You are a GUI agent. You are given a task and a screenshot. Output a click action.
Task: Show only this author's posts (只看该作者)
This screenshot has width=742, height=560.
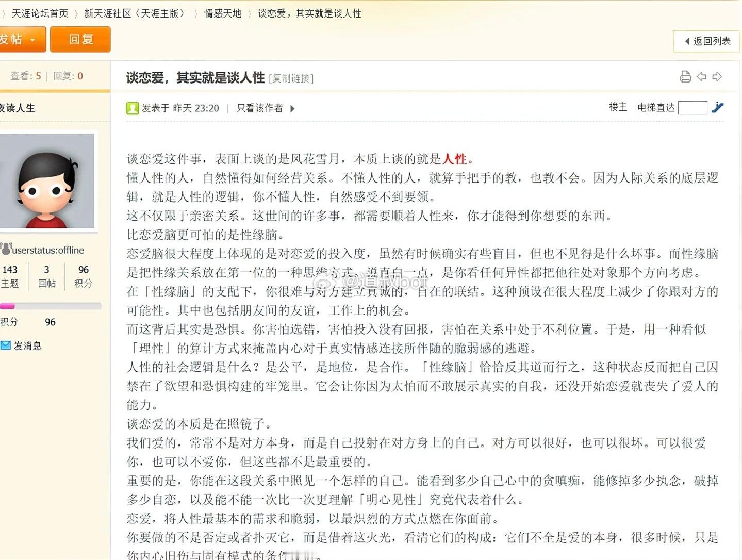259,108
